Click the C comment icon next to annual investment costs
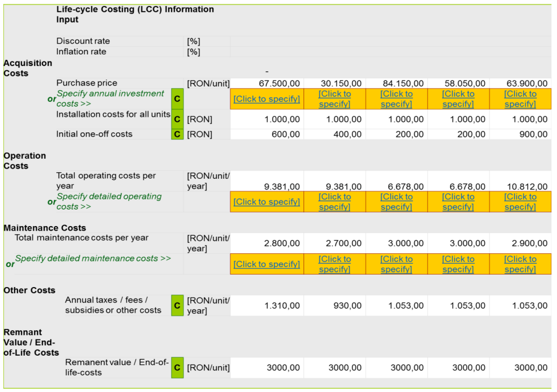This screenshot has width=557, height=392. [x=177, y=99]
